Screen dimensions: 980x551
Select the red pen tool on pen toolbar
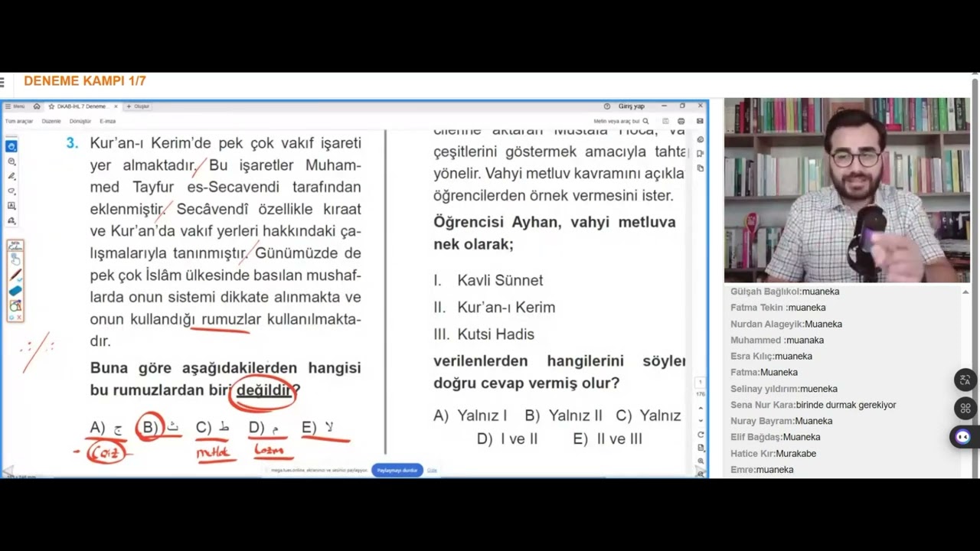pyautogui.click(x=15, y=275)
